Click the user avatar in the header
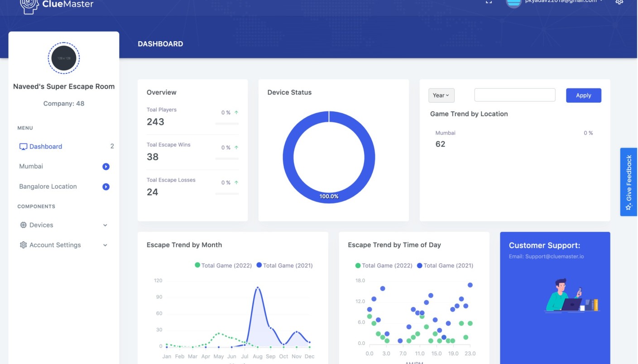This screenshot has height=364, width=638. [x=514, y=2]
